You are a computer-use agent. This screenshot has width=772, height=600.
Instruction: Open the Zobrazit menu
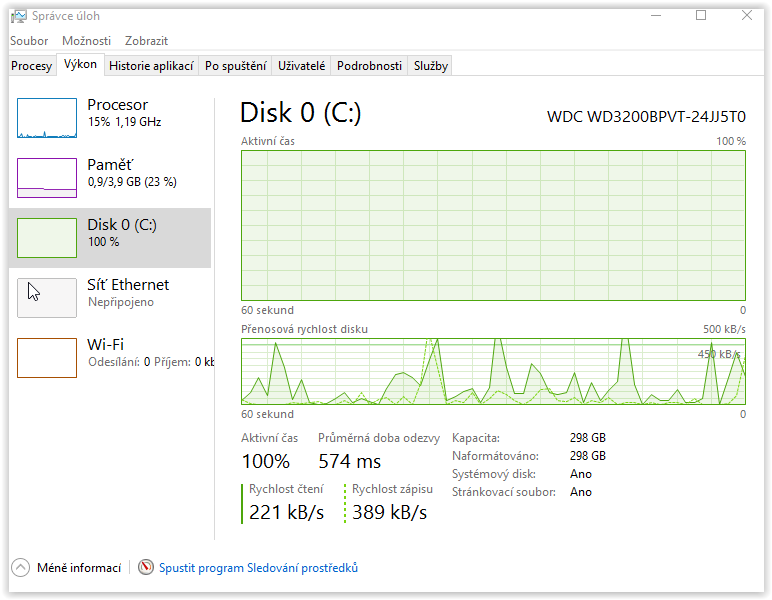tap(146, 41)
